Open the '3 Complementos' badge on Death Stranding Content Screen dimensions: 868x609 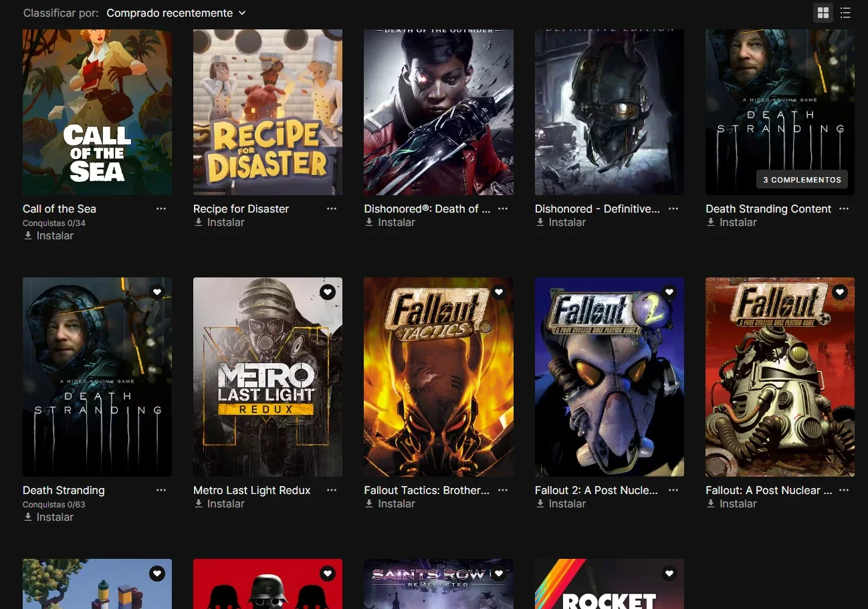pos(802,180)
